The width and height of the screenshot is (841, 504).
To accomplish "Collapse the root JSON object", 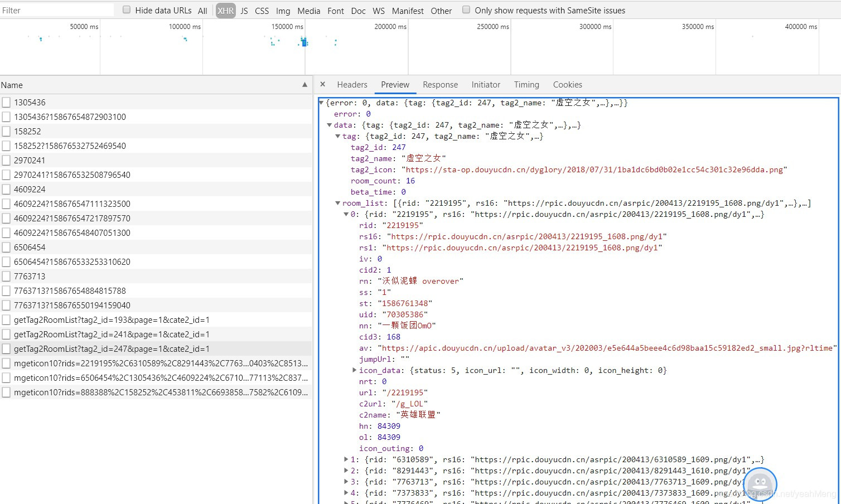I will pos(321,103).
